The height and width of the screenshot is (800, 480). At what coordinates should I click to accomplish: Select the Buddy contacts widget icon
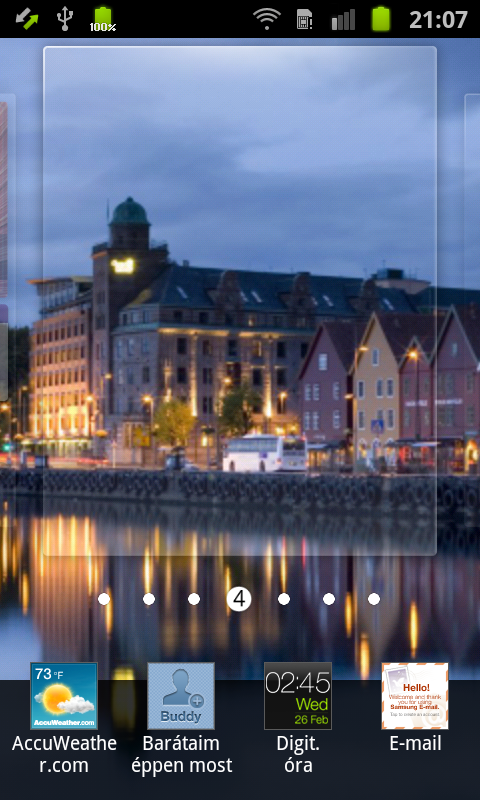tap(181, 695)
